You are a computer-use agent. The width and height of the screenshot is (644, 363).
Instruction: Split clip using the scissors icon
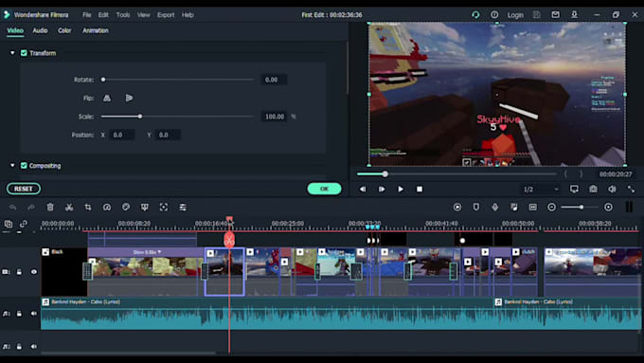pyautogui.click(x=69, y=208)
